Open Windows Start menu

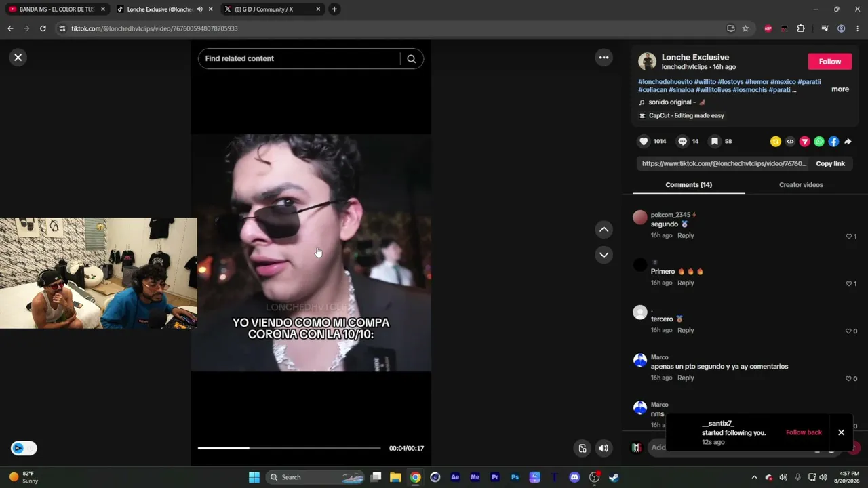pos(254,477)
